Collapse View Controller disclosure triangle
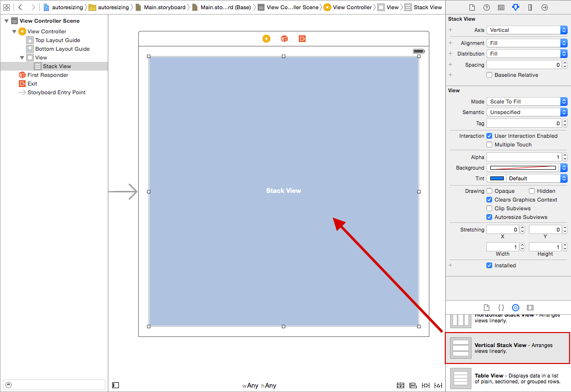 pos(14,32)
